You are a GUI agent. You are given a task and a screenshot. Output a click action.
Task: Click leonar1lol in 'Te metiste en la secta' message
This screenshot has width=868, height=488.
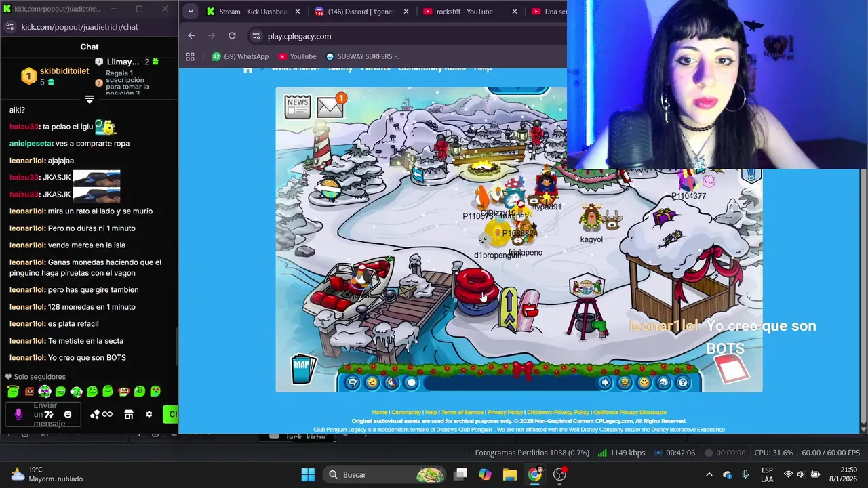pyautogui.click(x=27, y=340)
